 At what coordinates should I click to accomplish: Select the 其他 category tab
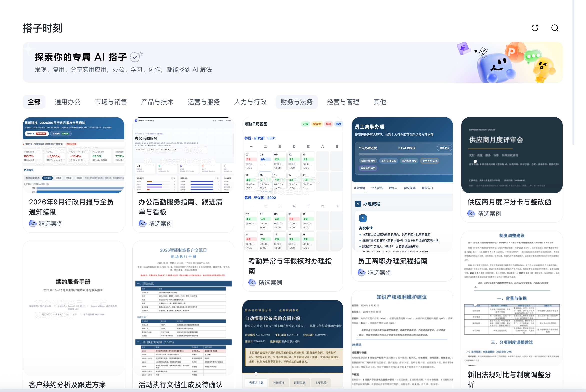pyautogui.click(x=380, y=102)
